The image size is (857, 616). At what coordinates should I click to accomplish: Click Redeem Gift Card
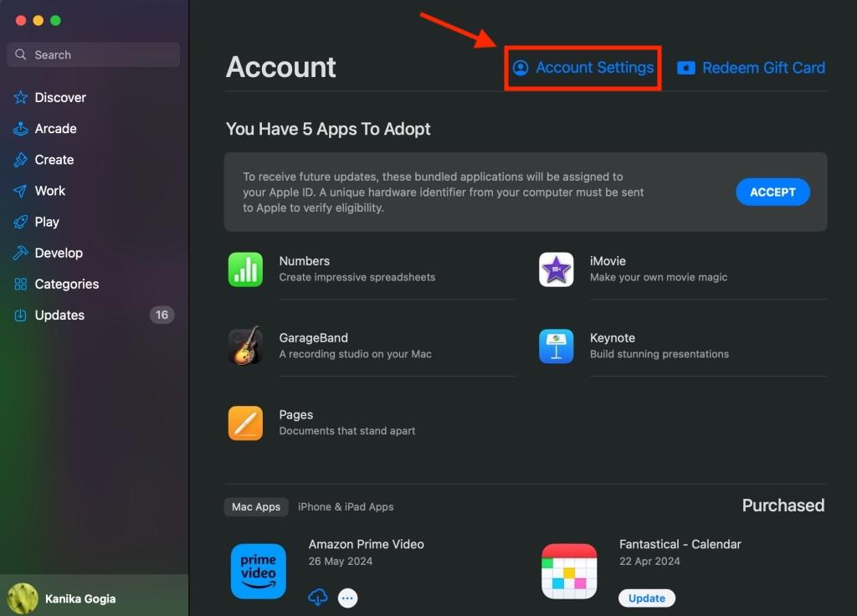point(751,68)
